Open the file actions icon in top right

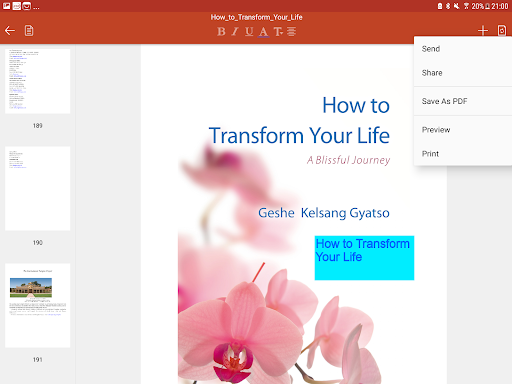point(502,31)
